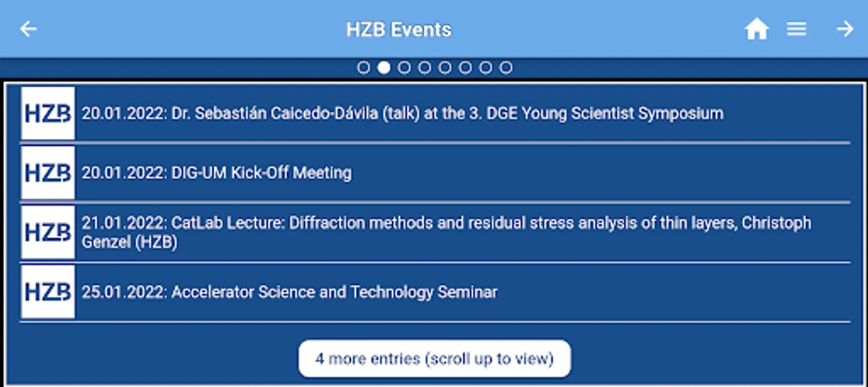Open the hamburger menu
This screenshot has height=387, width=868.
pyautogui.click(x=796, y=29)
